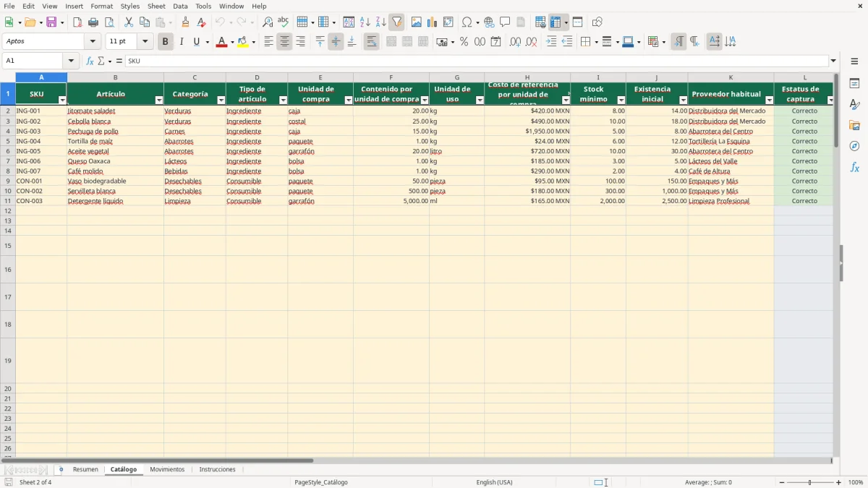The width and height of the screenshot is (868, 488).
Task: Click the zoom slider handle
Action: point(809,482)
